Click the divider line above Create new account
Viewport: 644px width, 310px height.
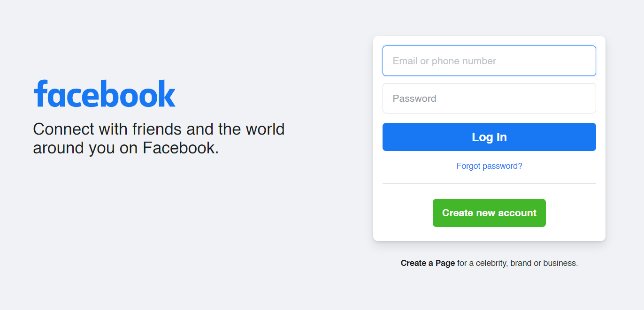coord(489,183)
